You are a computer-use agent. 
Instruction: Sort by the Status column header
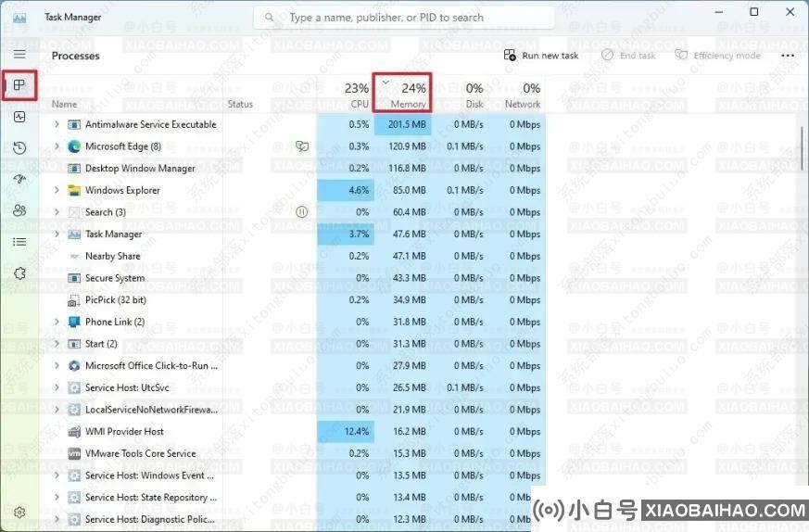[x=240, y=104]
